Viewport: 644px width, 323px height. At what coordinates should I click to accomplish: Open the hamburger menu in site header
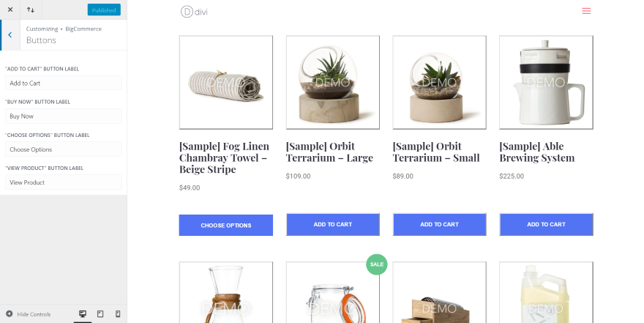(586, 11)
